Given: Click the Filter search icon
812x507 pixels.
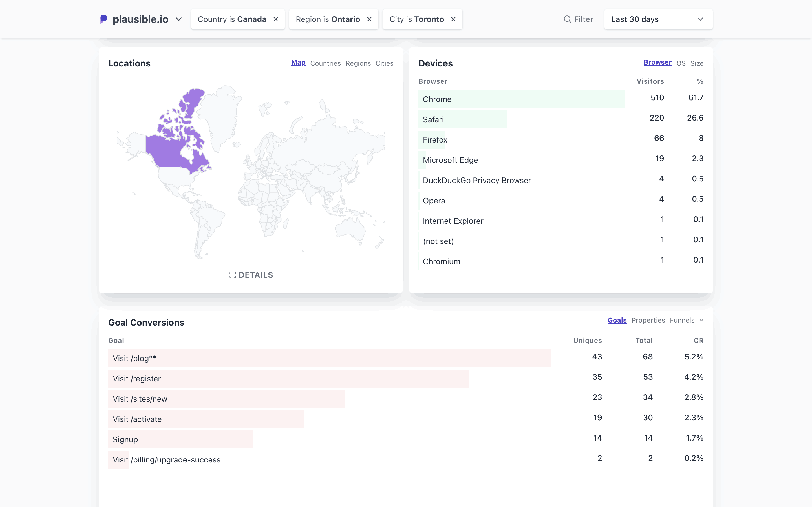Looking at the screenshot, I should pos(567,19).
